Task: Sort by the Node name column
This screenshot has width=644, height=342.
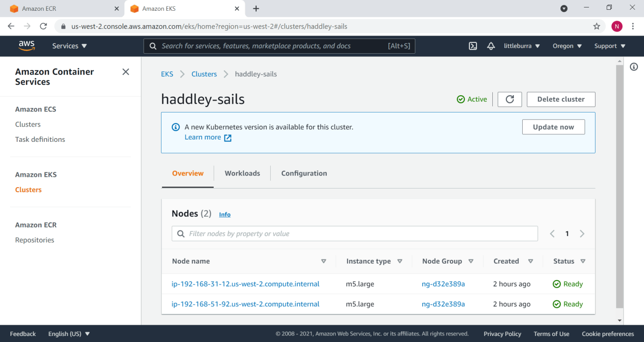Action: coord(323,261)
